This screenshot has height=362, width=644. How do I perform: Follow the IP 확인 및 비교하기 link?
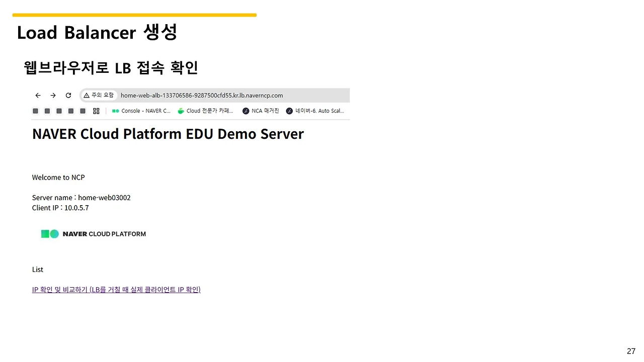[x=116, y=290]
